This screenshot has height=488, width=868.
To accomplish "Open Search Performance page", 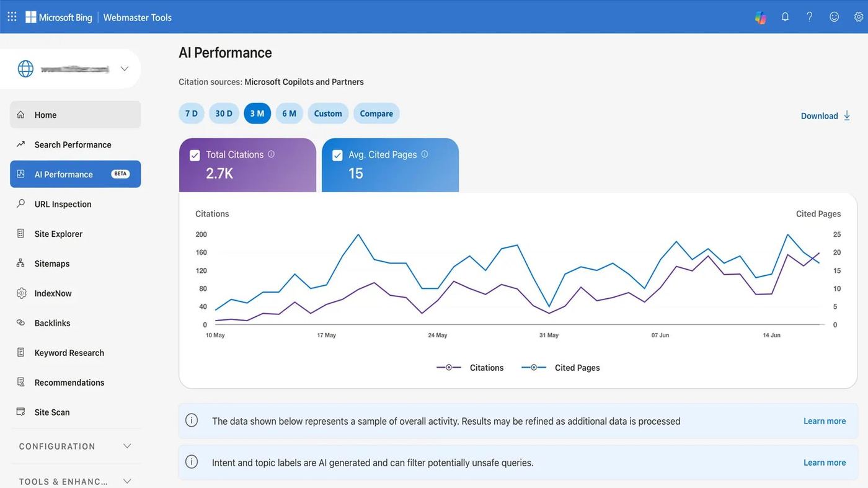I will click(76, 144).
